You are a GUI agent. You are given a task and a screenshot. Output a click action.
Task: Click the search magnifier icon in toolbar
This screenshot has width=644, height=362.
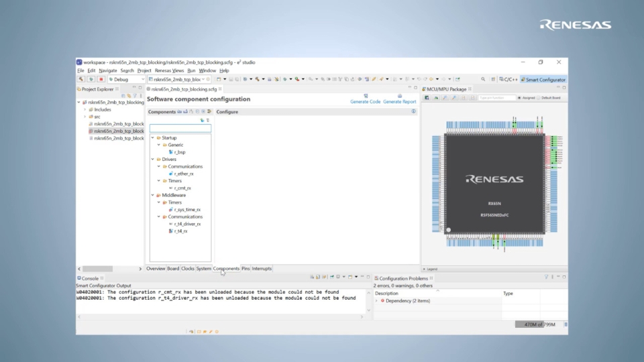(483, 79)
